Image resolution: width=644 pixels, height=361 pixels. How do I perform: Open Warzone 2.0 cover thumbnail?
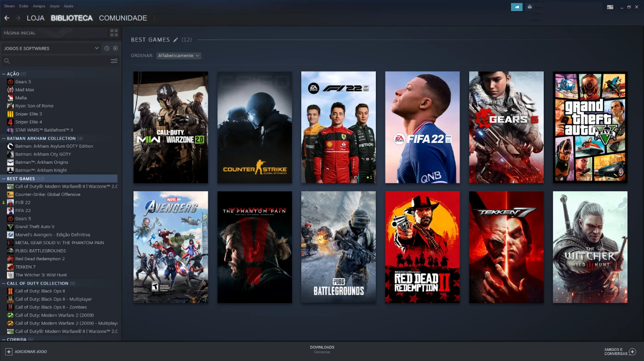171,127
